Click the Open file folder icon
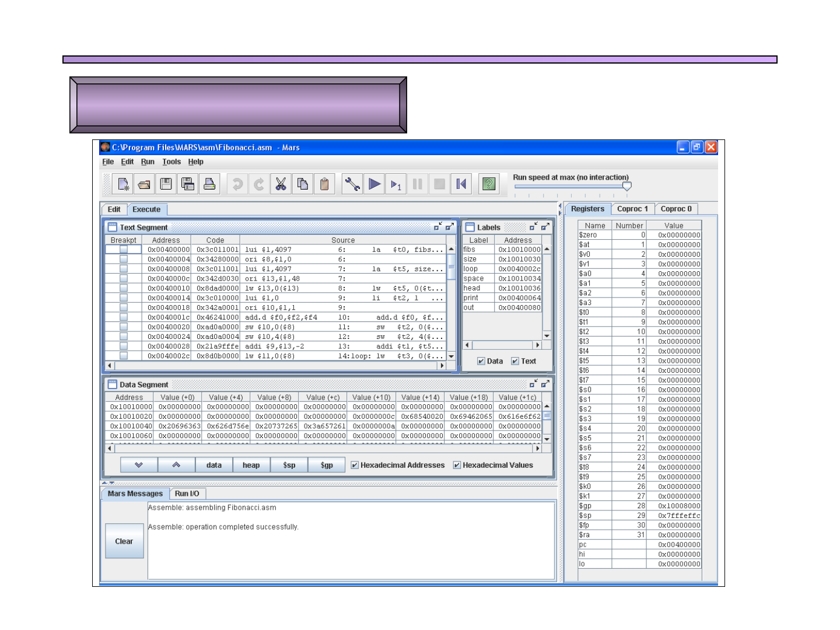The width and height of the screenshot is (840, 630). pos(145,184)
